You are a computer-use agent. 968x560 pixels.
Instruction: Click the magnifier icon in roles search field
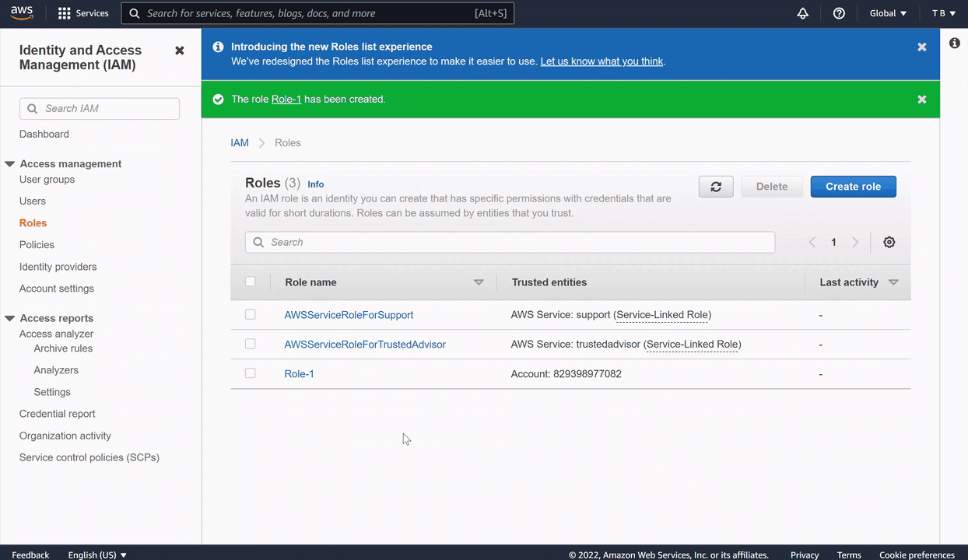click(x=258, y=243)
